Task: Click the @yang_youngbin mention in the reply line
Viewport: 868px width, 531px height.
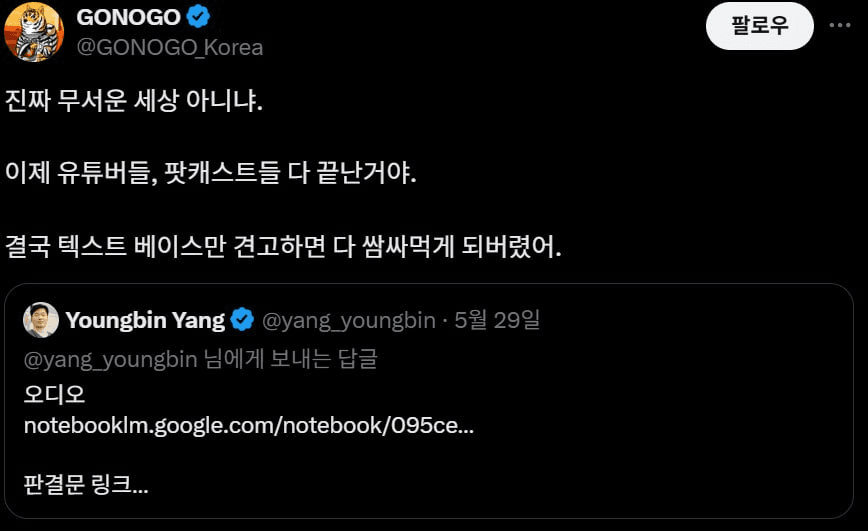Action: click(111, 360)
